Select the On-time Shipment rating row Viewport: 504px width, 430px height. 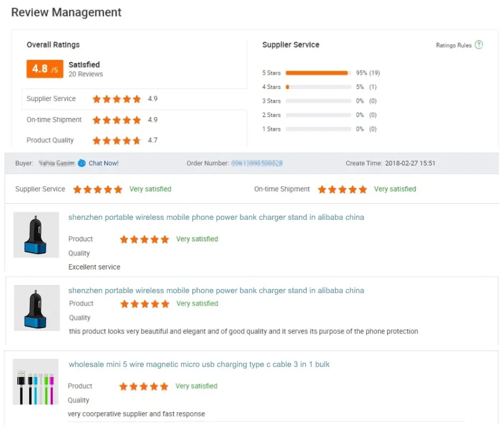pos(135,120)
